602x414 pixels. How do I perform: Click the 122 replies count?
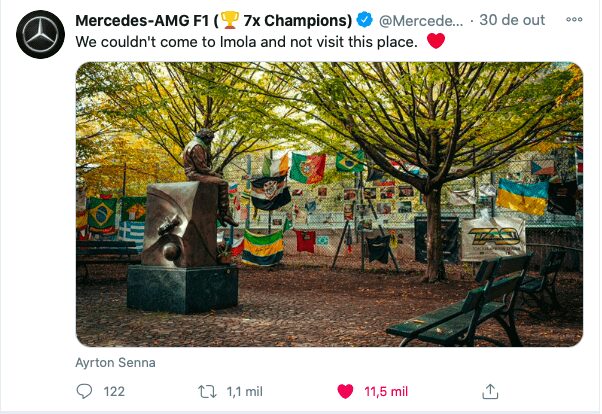pyautogui.click(x=114, y=392)
